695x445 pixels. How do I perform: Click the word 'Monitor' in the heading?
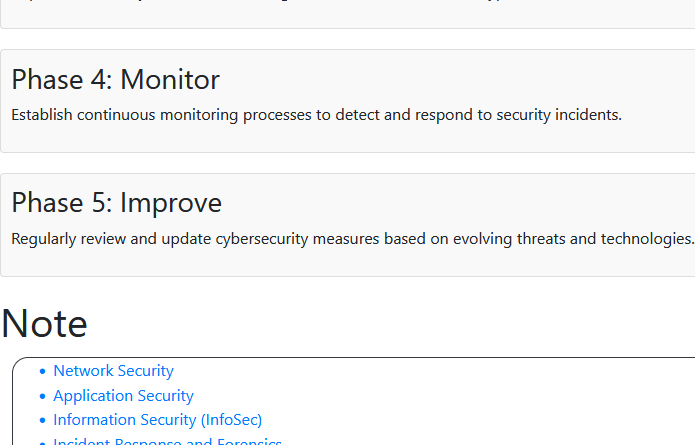point(170,80)
